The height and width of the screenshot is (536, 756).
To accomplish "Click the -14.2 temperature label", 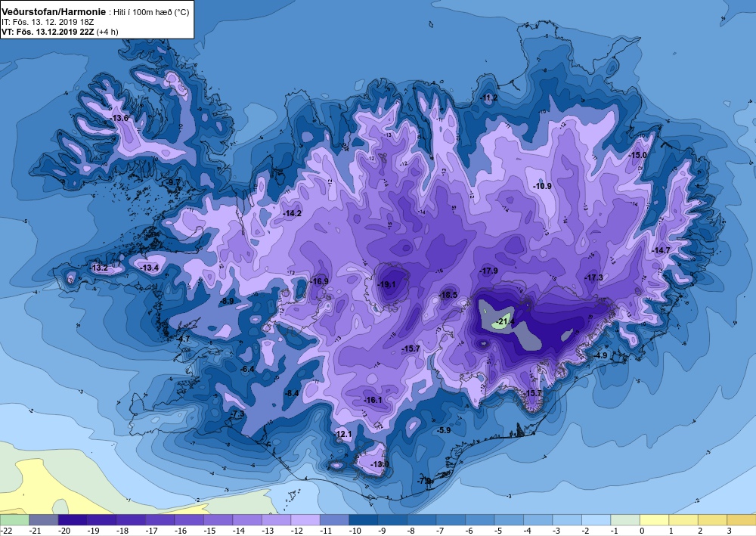I will pos(292,213).
